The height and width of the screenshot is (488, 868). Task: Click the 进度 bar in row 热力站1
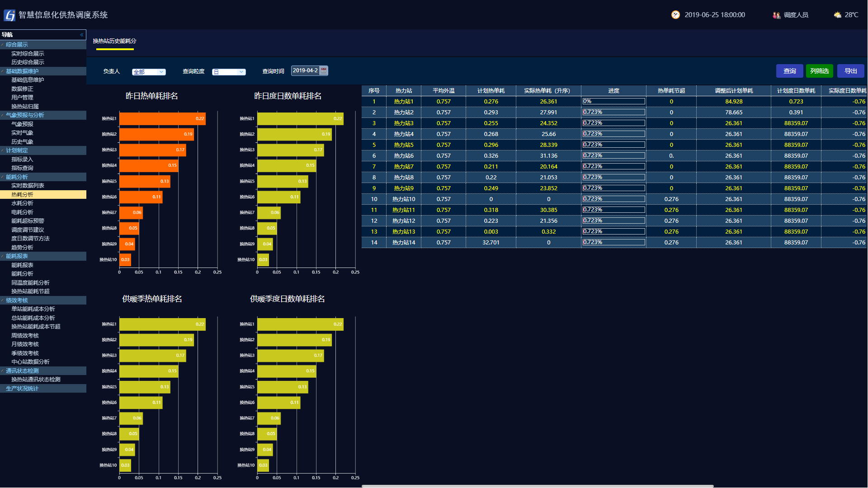coord(613,101)
